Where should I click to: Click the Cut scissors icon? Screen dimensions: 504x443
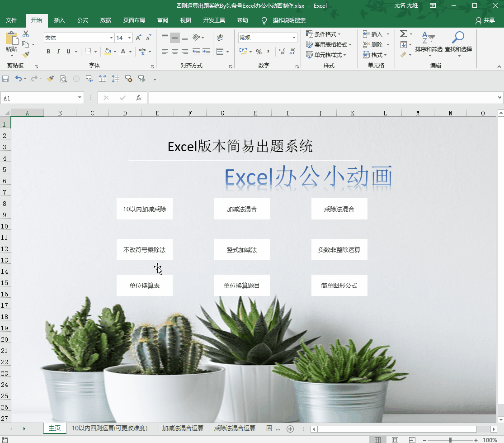(x=26, y=34)
